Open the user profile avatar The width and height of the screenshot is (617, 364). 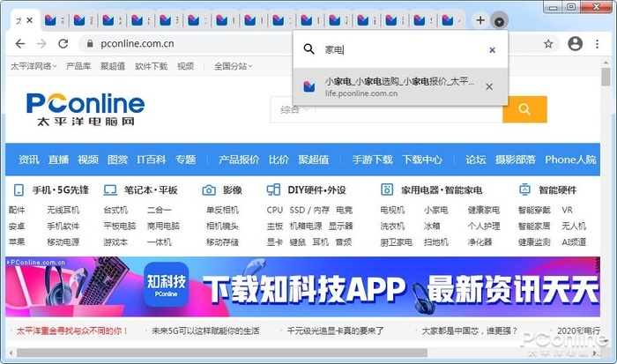tap(575, 43)
